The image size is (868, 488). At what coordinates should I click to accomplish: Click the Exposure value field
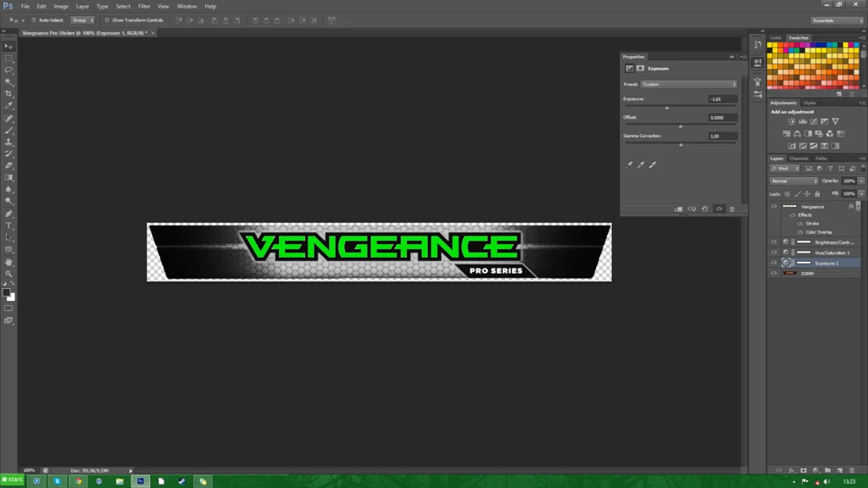[722, 99]
